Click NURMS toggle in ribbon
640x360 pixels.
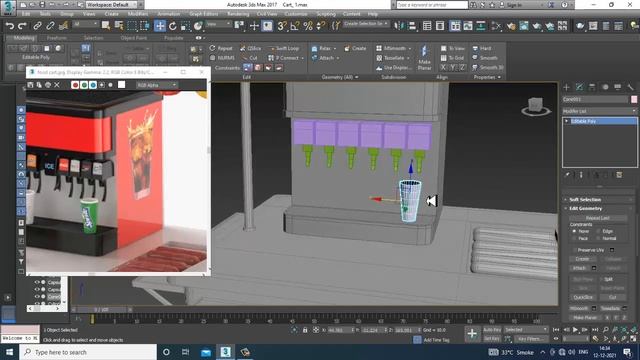tap(222, 58)
